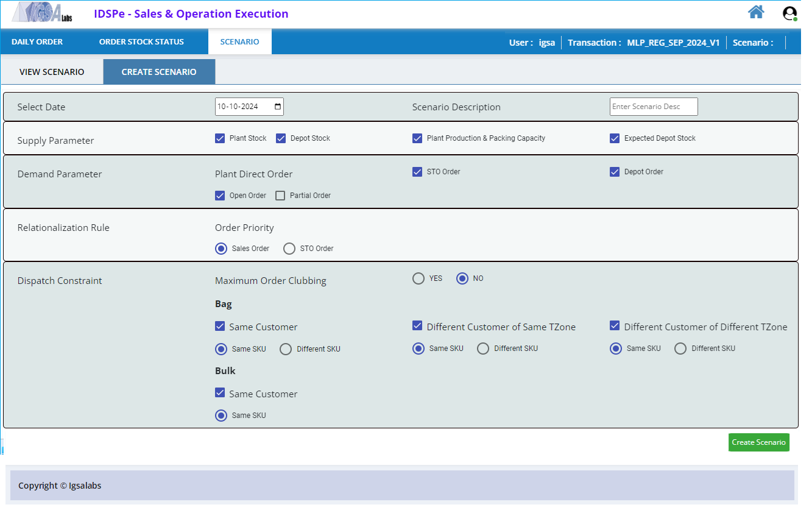Select the SCENARIO tab
The width and height of the screenshot is (812, 510).
(239, 42)
